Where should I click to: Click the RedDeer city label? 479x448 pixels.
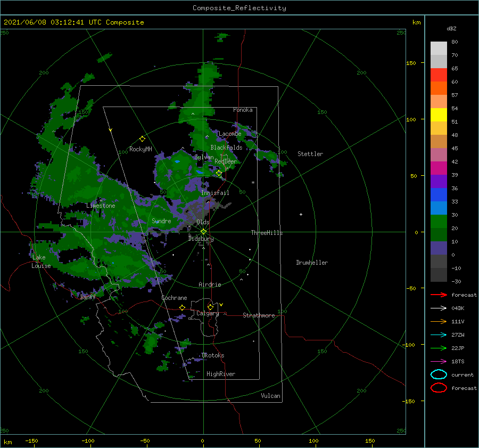click(226, 161)
